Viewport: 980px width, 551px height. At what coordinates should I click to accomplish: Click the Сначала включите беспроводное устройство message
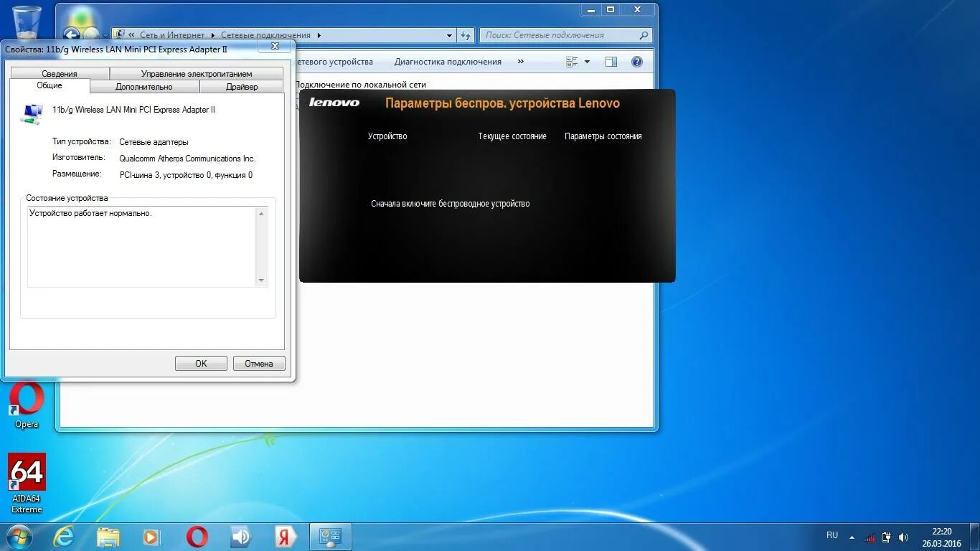click(451, 204)
